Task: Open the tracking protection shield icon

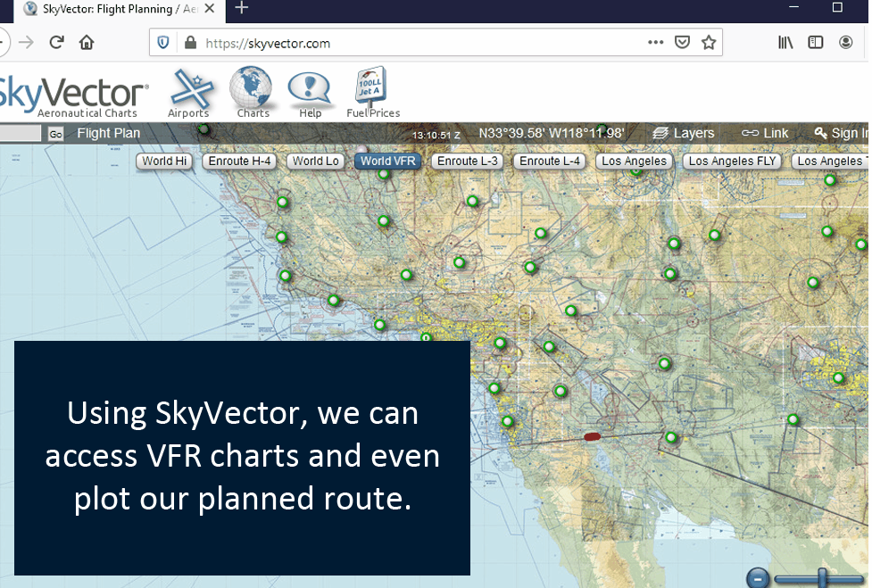Action: (x=163, y=43)
